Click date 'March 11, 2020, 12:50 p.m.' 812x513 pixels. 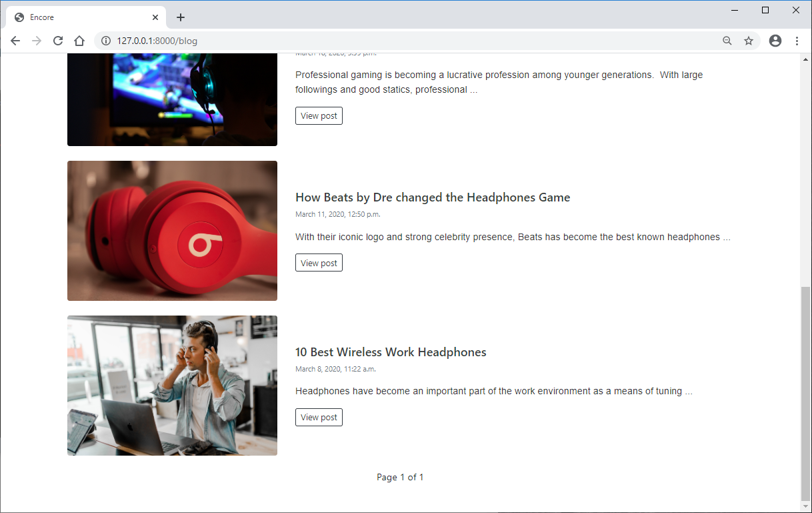pos(338,214)
